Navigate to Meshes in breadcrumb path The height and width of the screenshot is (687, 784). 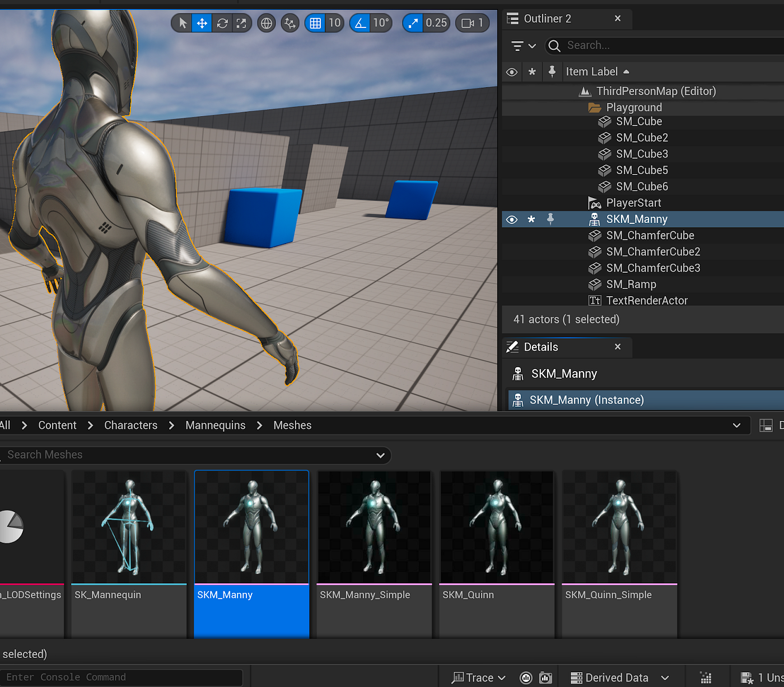(x=292, y=426)
